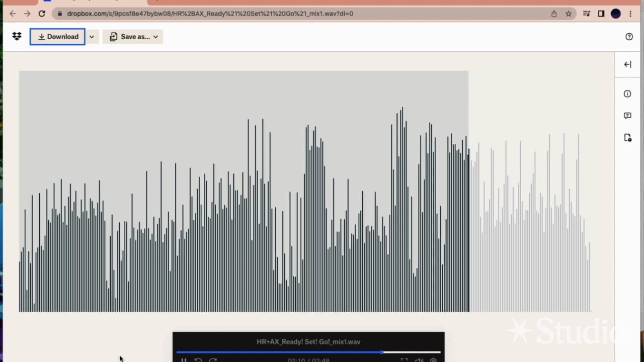Toggle audio mute with the speaker icon
This screenshot has height=362, width=644.
tap(419, 360)
